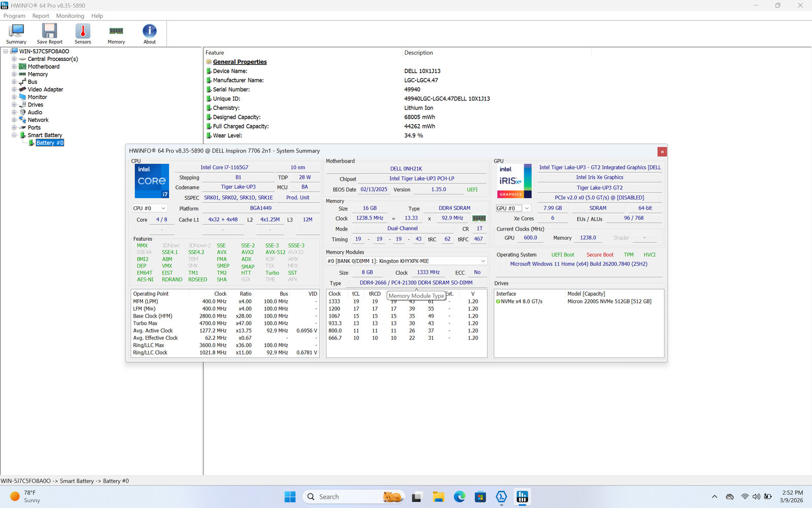The height and width of the screenshot is (508, 812).
Task: Select Battery #0 in the device tree
Action: point(50,143)
